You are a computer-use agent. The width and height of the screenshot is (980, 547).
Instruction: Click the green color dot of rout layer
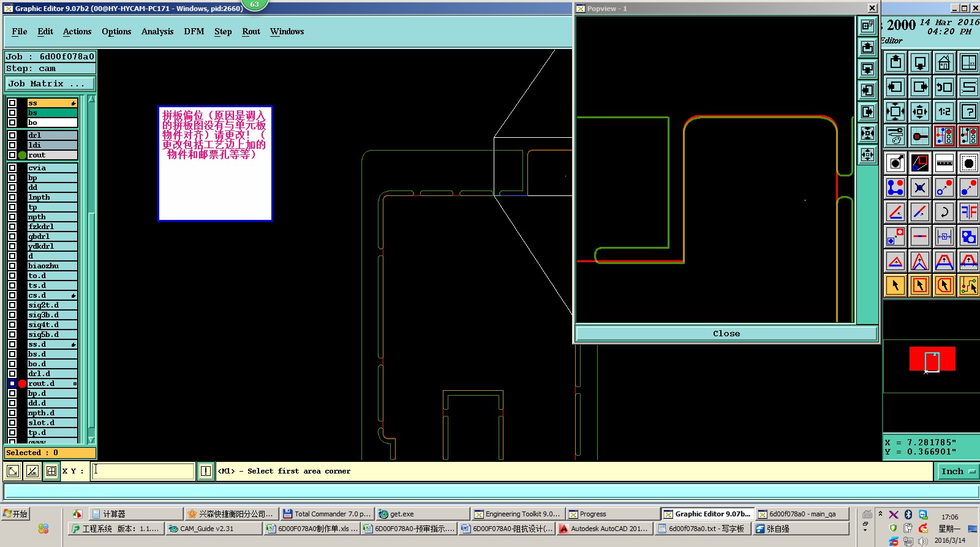pos(22,155)
